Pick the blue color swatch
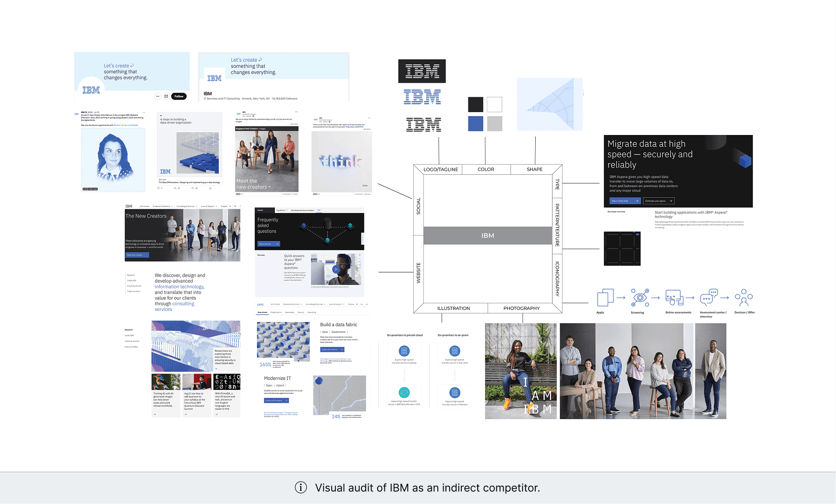836x504 pixels. 476,123
